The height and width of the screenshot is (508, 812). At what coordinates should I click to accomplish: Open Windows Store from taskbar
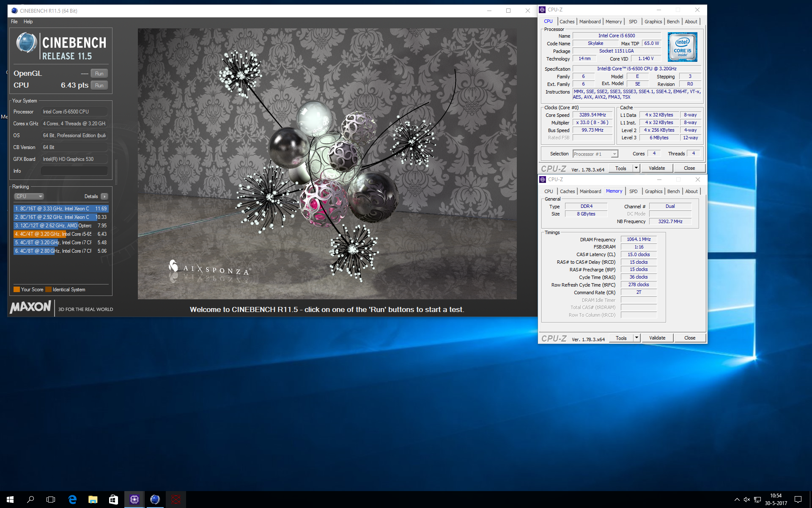coord(113,500)
